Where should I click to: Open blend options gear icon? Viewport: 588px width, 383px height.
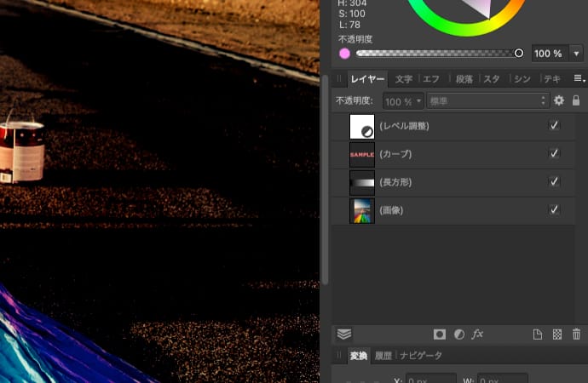(559, 100)
